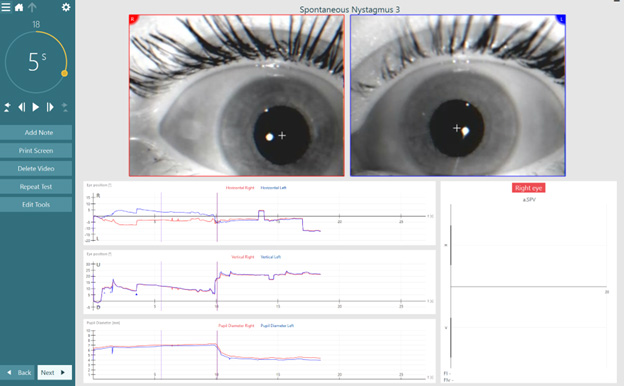Select Delete Video

[36, 168]
